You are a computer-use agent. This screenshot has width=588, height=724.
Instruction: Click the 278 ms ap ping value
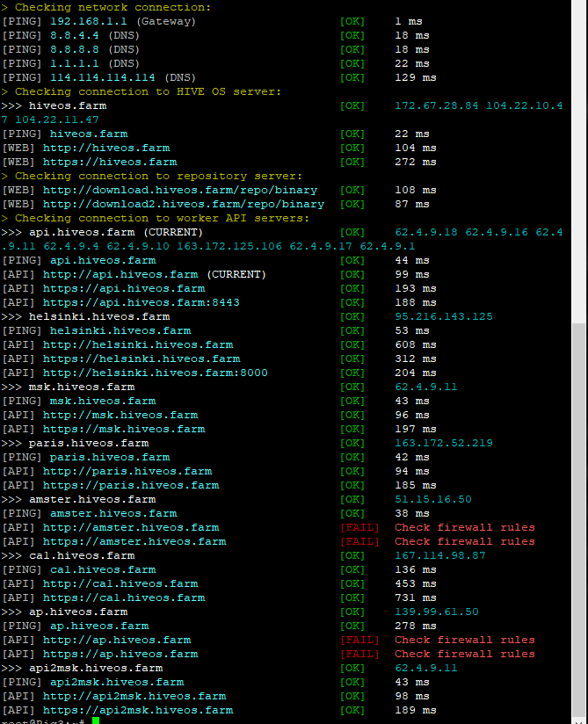click(x=416, y=626)
